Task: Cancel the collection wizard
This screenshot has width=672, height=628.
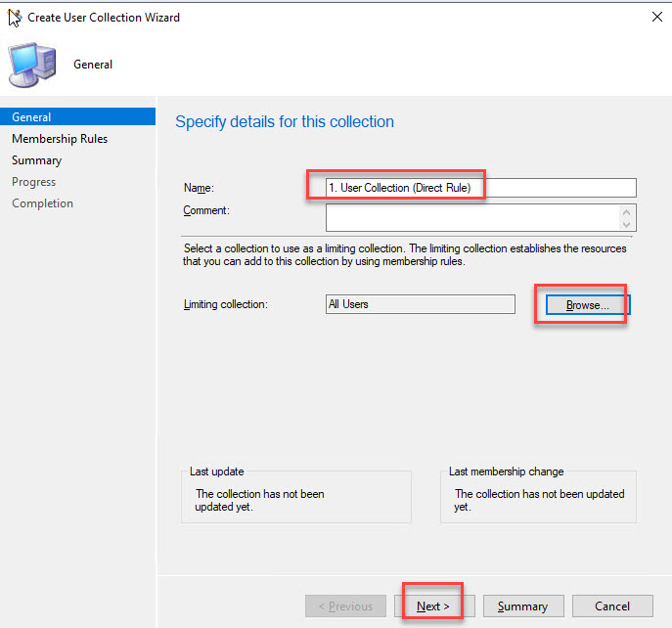Action: point(612,606)
